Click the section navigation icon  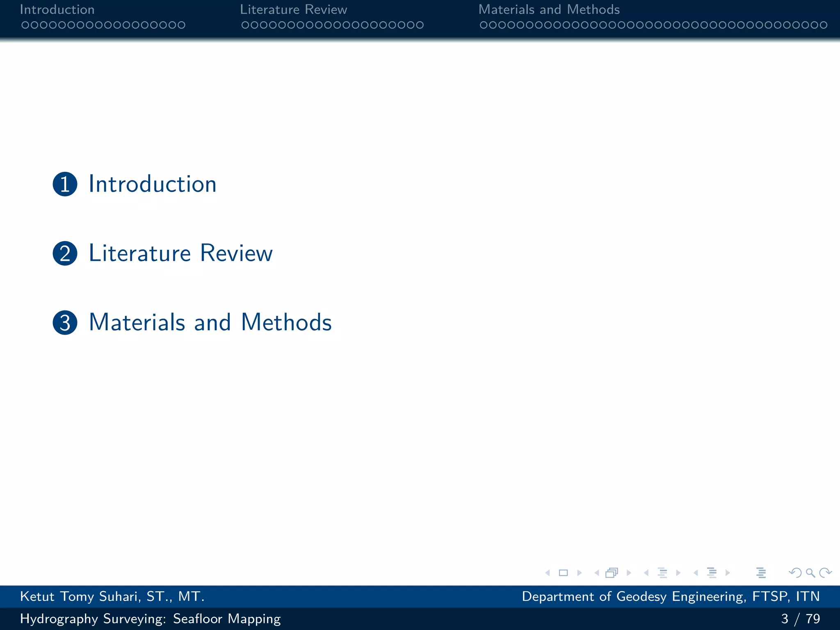712,573
